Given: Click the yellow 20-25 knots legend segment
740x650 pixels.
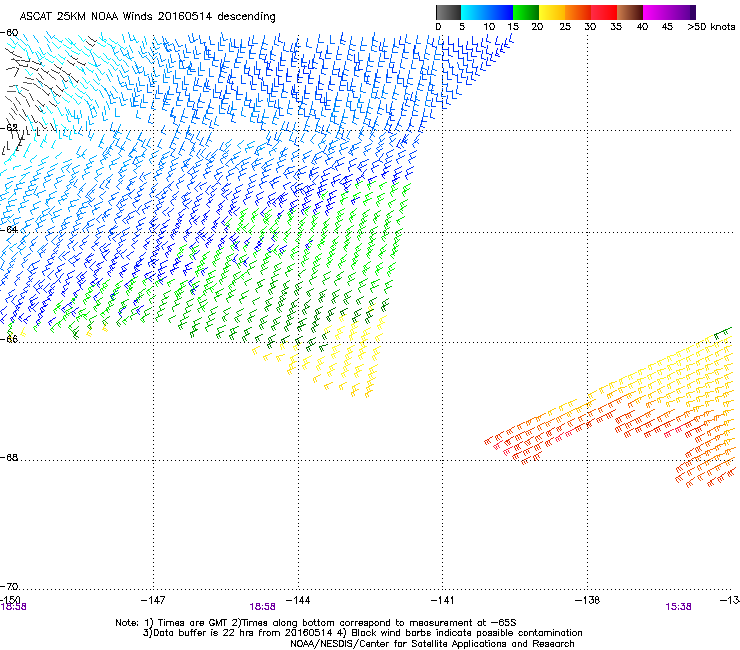Looking at the screenshot, I should point(552,12).
